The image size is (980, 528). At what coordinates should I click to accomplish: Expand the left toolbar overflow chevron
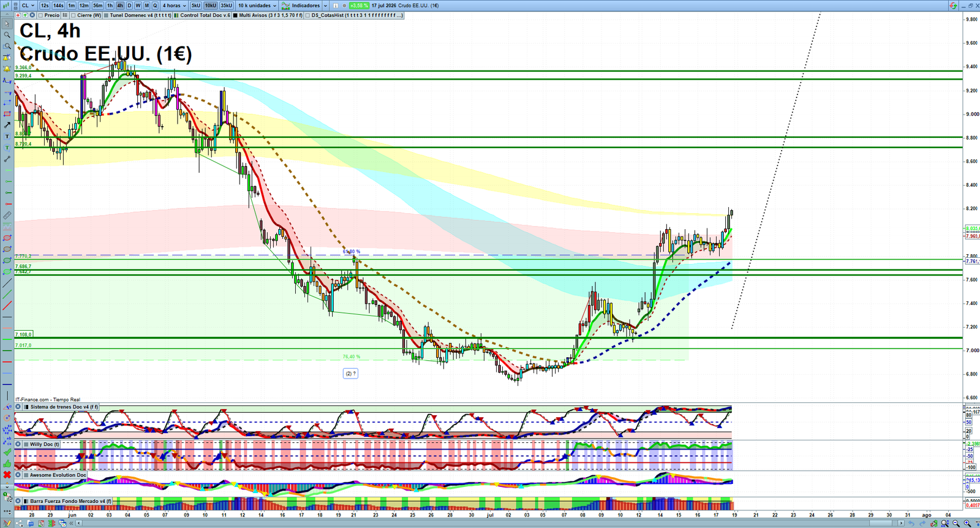[x=7, y=487]
